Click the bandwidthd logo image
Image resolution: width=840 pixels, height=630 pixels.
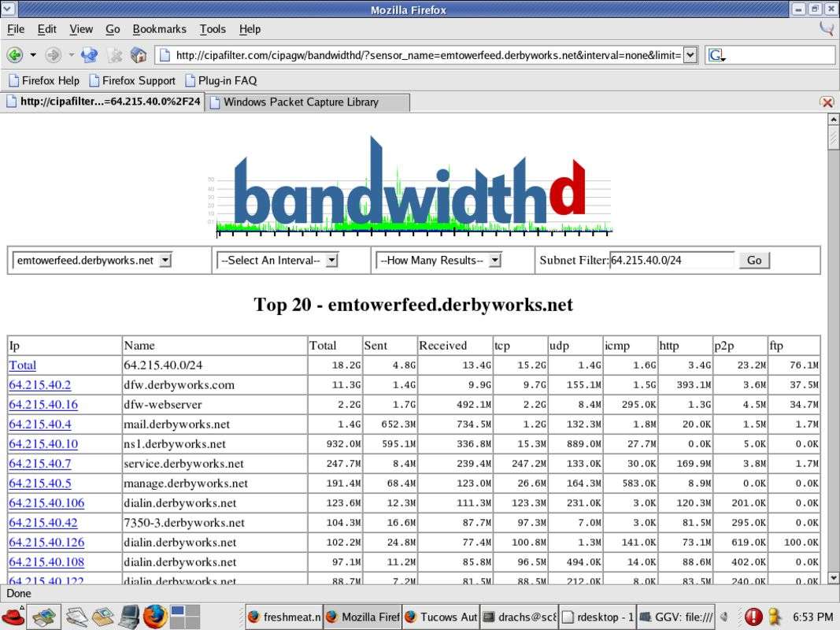coord(410,187)
